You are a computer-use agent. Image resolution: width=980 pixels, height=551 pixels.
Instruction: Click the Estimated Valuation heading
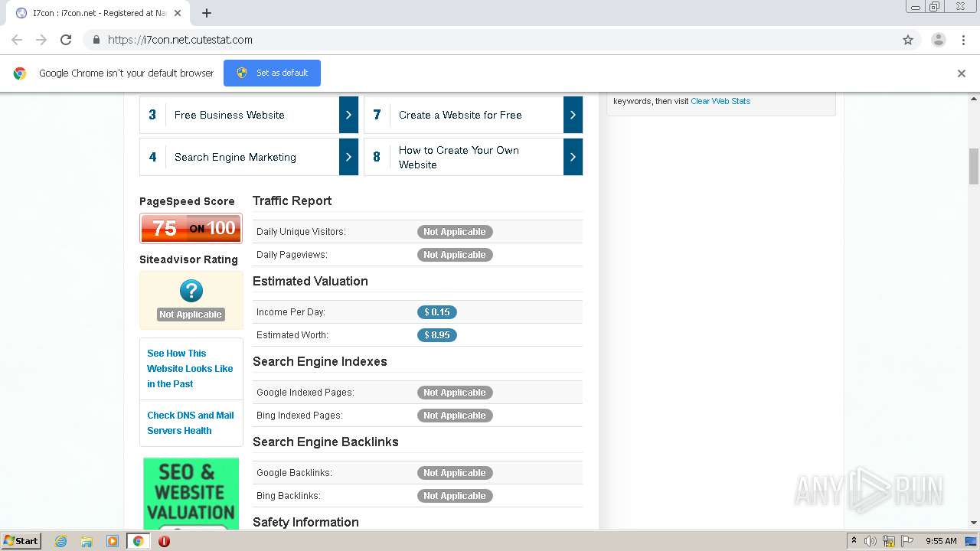click(310, 281)
